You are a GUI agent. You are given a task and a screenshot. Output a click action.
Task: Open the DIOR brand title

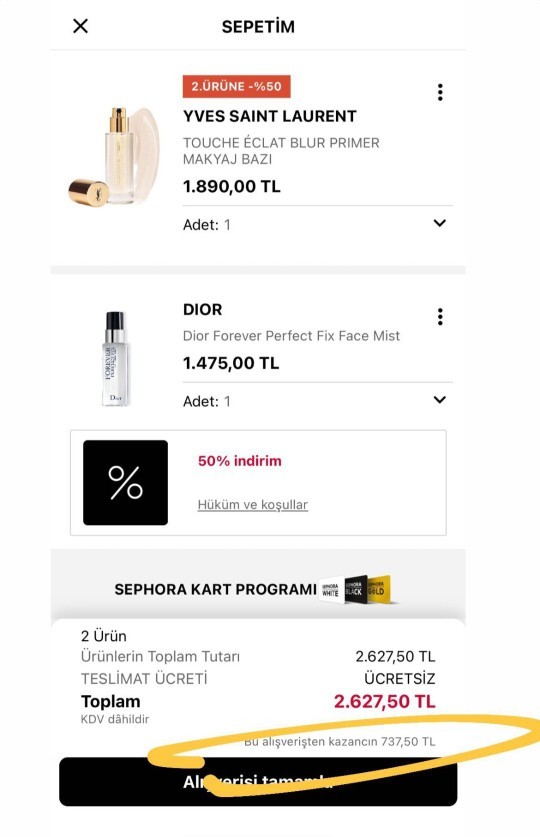(x=202, y=310)
